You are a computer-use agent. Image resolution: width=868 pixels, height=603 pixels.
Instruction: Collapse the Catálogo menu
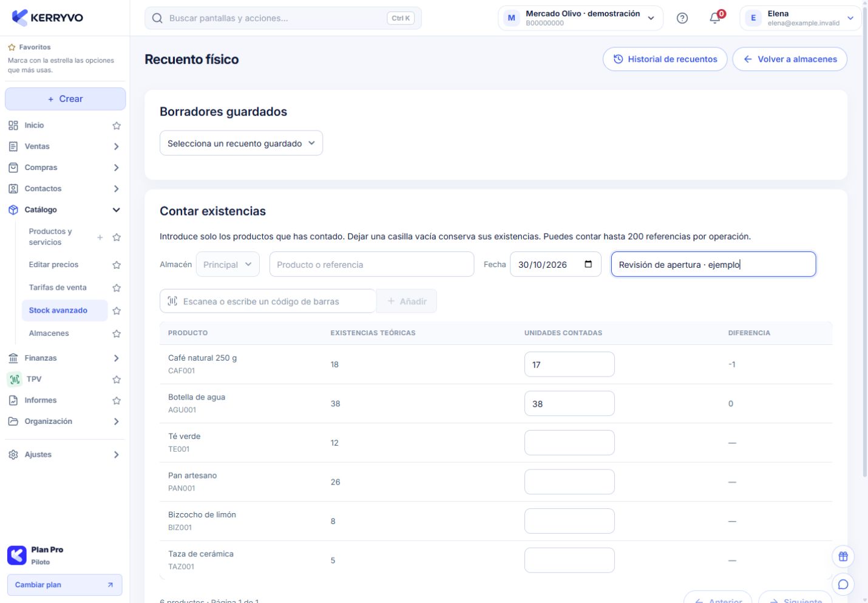(x=116, y=210)
